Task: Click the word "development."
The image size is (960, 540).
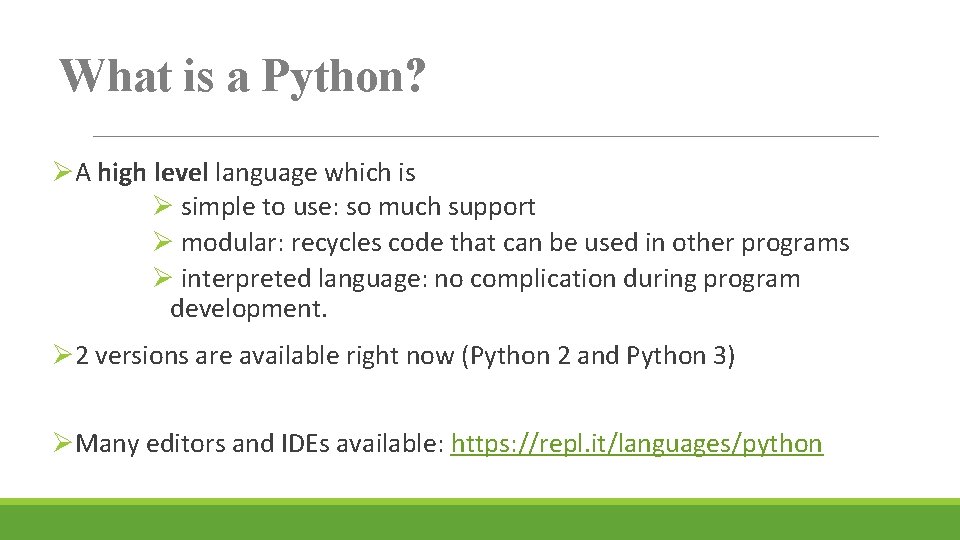Action: coord(248,308)
